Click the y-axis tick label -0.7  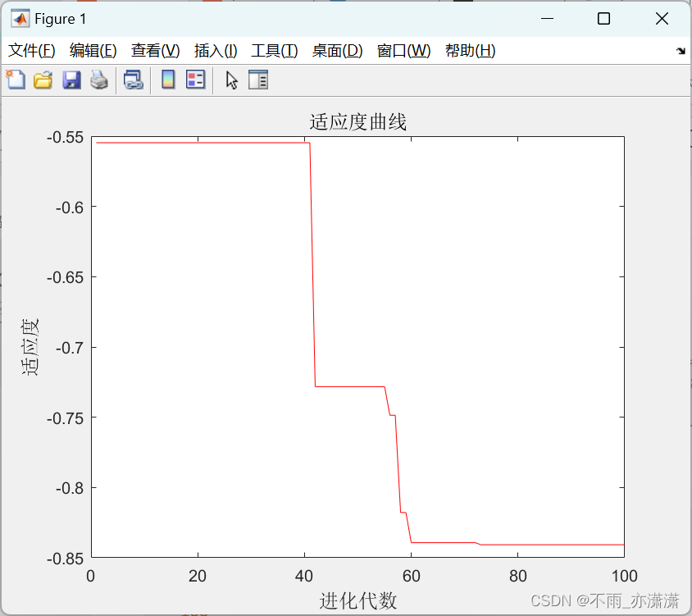(70, 348)
